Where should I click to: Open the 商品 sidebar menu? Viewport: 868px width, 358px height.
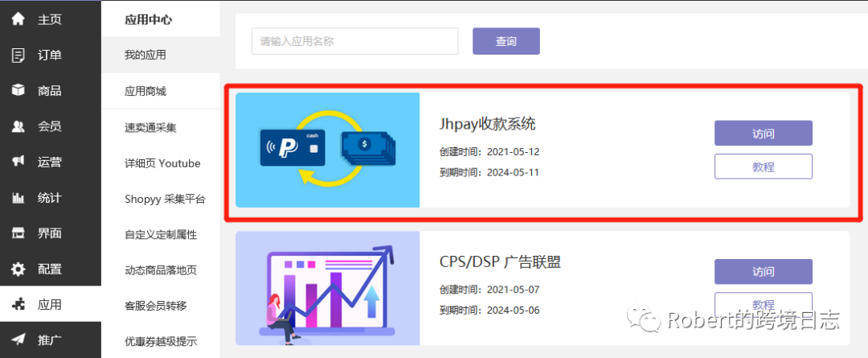[51, 90]
